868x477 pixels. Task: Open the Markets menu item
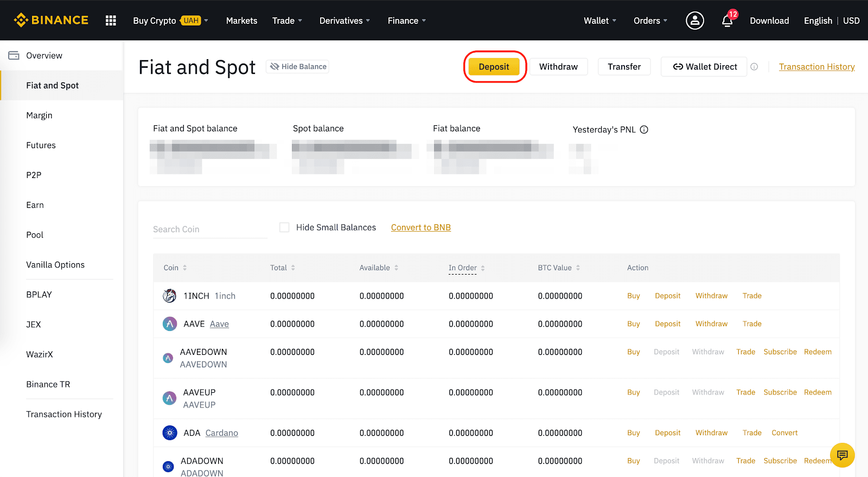242,21
